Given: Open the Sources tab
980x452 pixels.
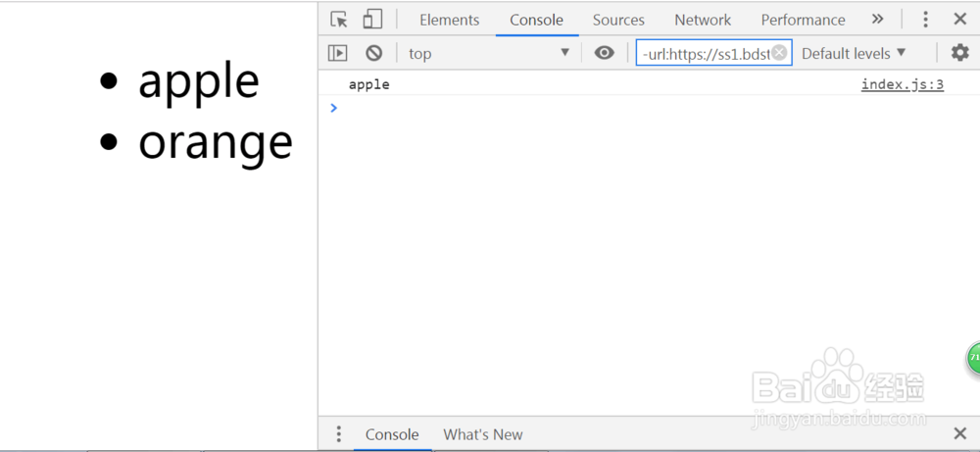Looking at the screenshot, I should pyautogui.click(x=618, y=20).
